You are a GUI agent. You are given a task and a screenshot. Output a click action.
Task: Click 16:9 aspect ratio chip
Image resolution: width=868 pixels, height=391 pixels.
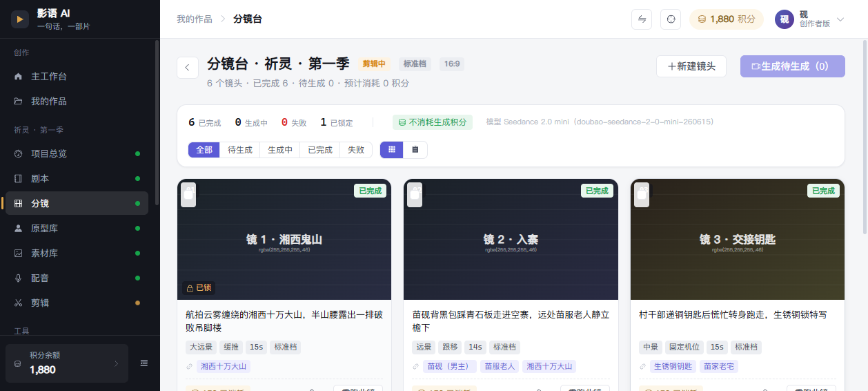point(452,64)
